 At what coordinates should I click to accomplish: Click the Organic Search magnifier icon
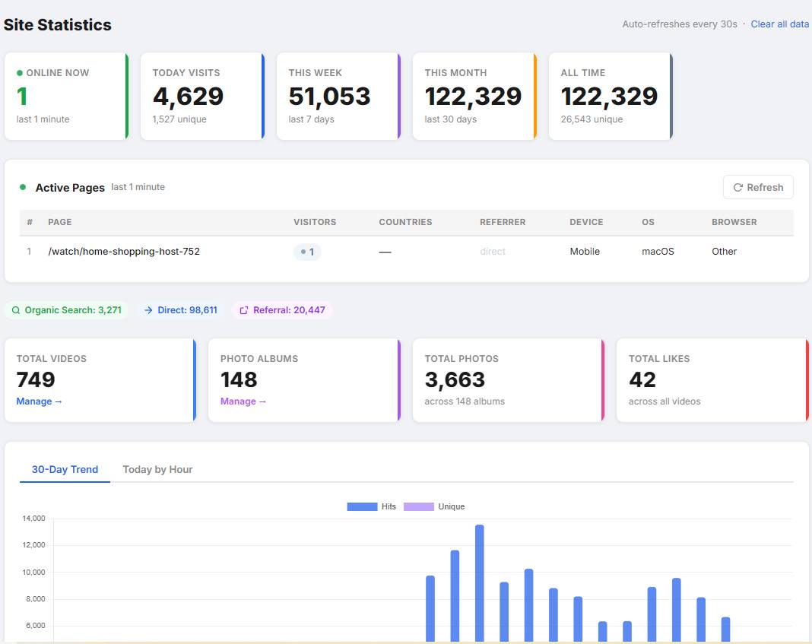[16, 310]
